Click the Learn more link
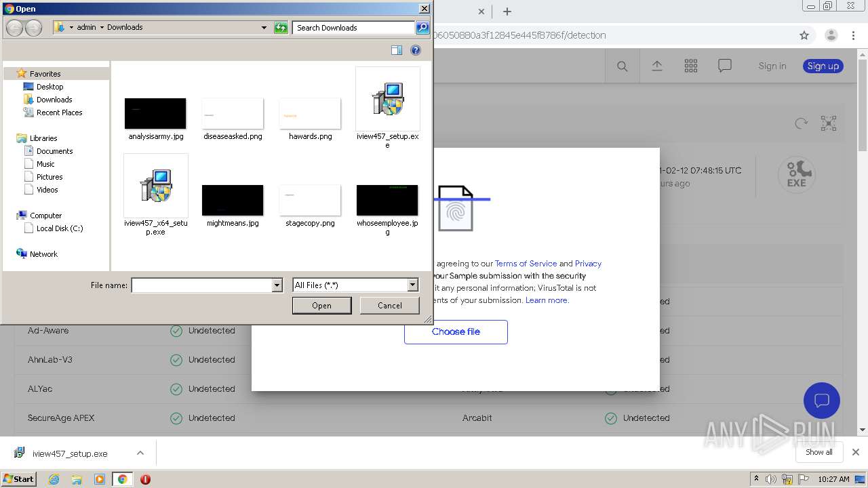 pyautogui.click(x=547, y=300)
